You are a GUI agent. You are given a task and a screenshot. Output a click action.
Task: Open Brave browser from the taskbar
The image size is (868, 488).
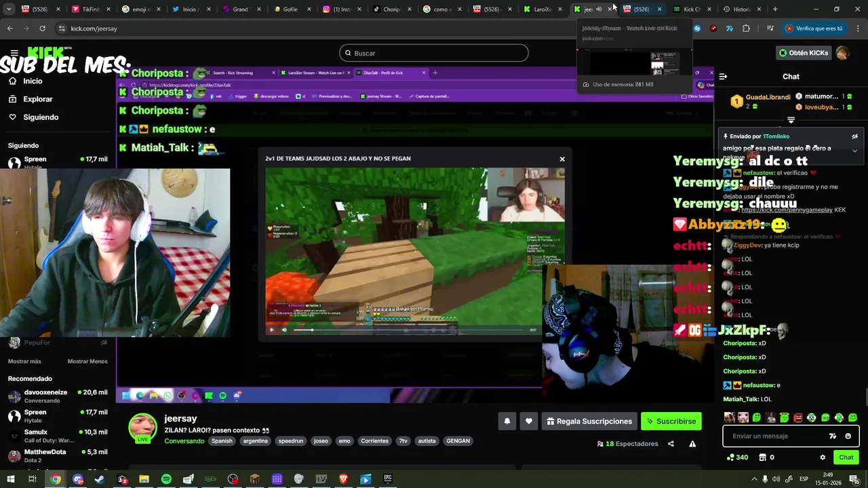click(343, 479)
